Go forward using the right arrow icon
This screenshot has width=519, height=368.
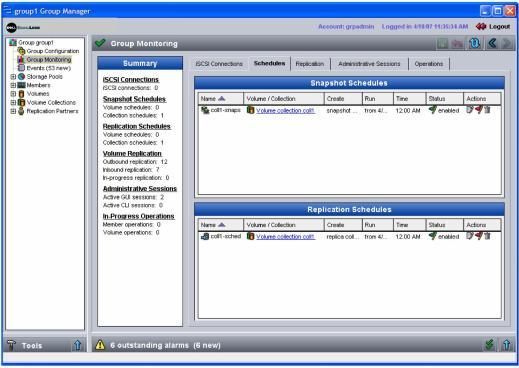pos(507,43)
